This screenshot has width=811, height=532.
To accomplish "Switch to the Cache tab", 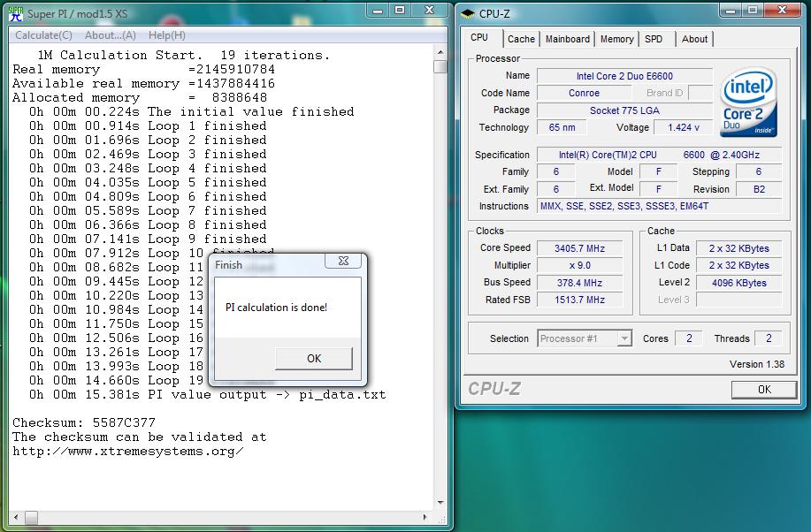I will [x=521, y=39].
